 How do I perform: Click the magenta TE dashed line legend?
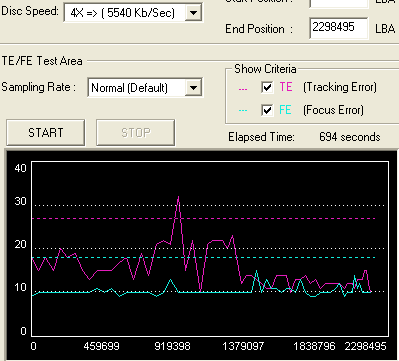[x=243, y=89]
